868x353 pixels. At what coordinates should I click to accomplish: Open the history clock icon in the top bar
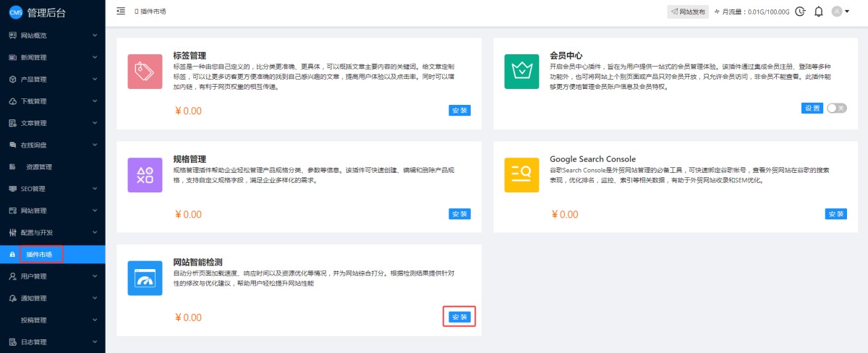click(800, 12)
